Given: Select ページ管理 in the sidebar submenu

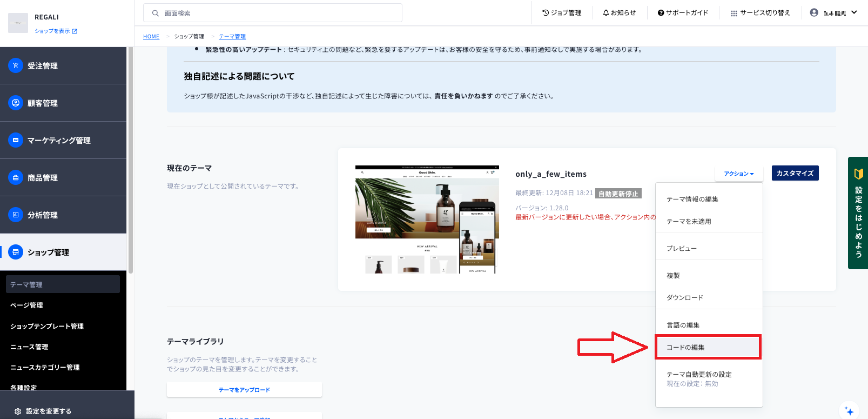Looking at the screenshot, I should (x=26, y=305).
